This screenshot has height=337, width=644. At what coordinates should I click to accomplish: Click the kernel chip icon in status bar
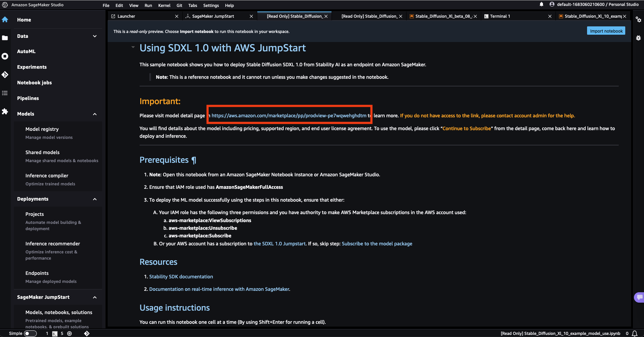69,334
